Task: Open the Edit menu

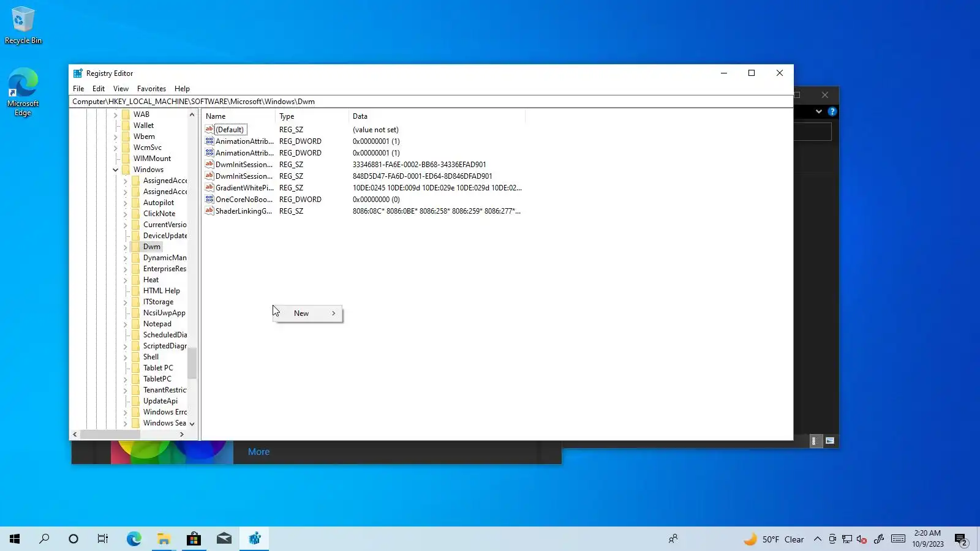Action: click(x=99, y=89)
